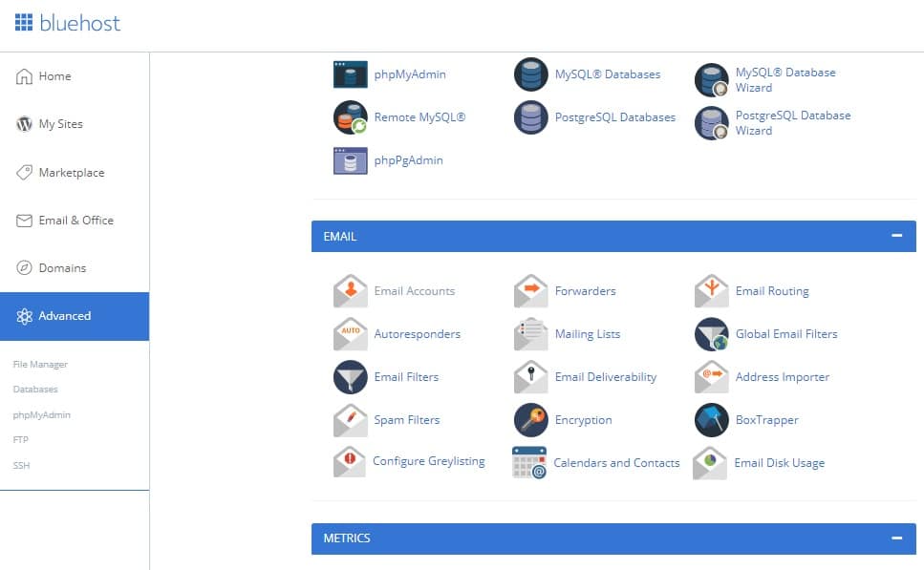Open the phpPgAdmin icon

pos(350,160)
